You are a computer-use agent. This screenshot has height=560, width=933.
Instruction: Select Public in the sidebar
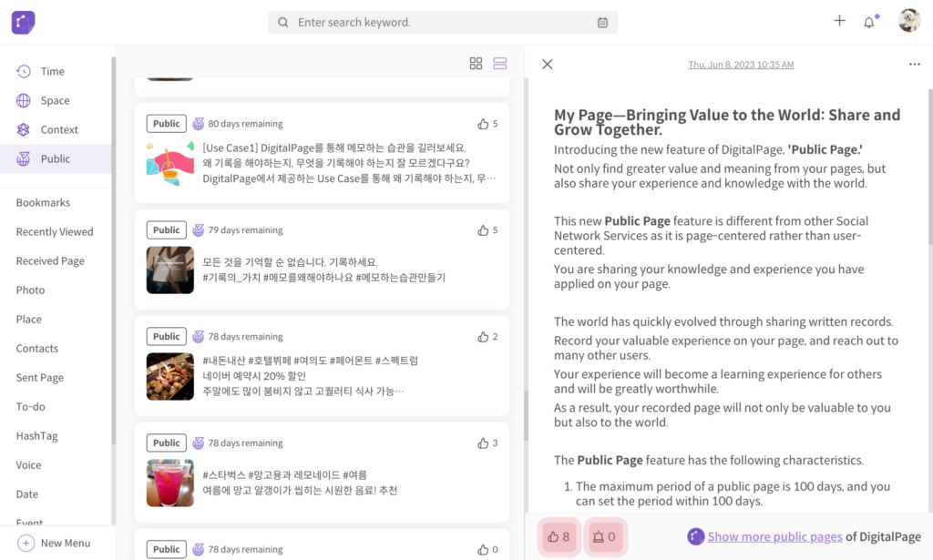click(56, 158)
